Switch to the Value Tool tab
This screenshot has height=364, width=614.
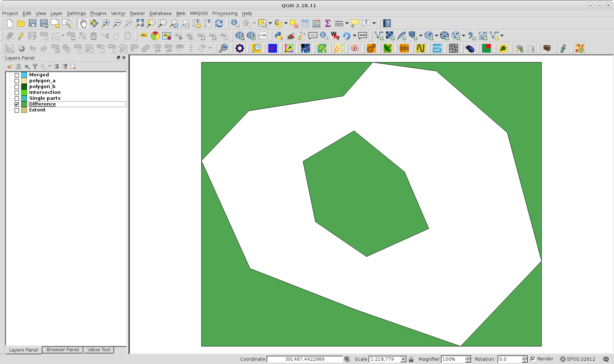pos(99,350)
